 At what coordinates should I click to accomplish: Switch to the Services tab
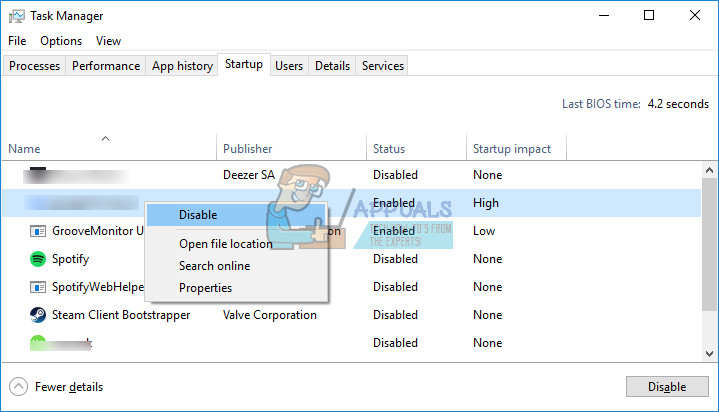coord(383,66)
